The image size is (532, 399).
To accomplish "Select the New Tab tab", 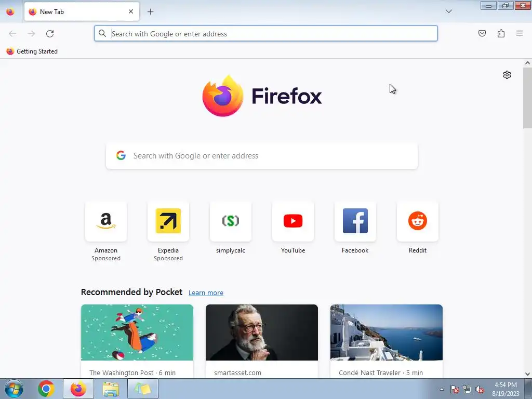I will click(82, 11).
